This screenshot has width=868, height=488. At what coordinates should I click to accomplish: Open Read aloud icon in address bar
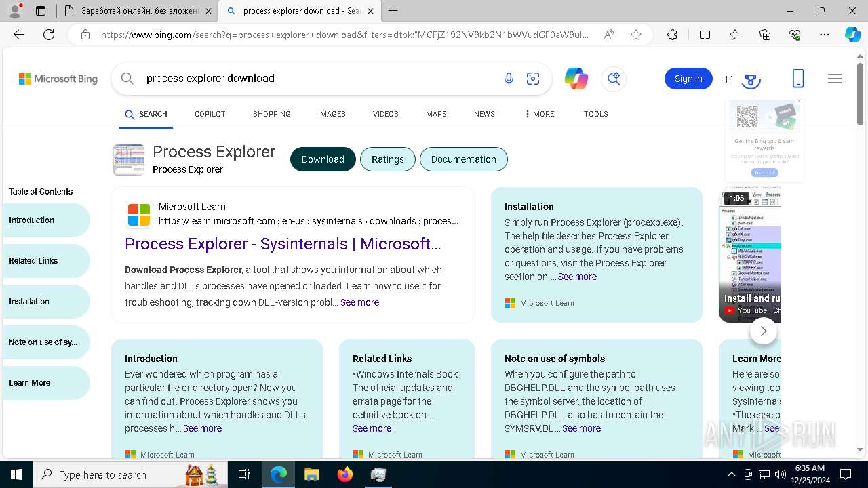[609, 35]
